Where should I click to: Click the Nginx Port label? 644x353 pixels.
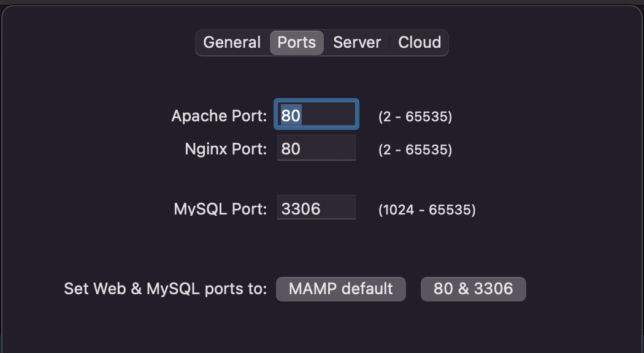tap(226, 149)
